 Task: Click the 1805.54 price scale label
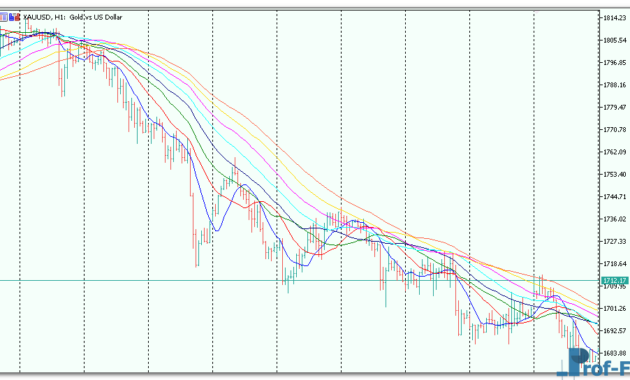tap(615, 40)
